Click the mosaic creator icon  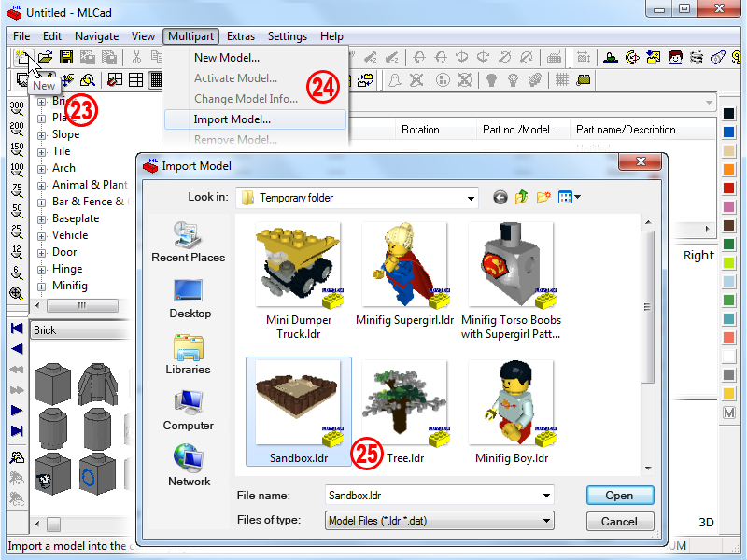click(653, 58)
